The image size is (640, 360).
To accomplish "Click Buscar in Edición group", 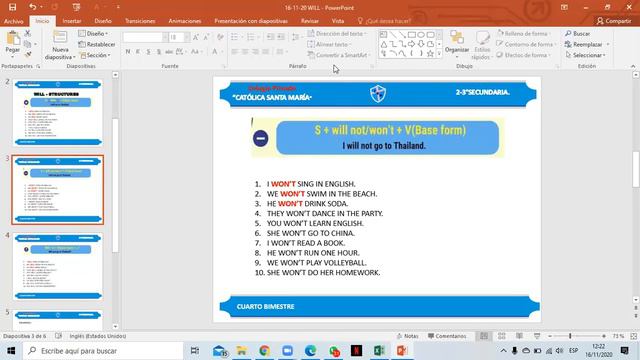I will (x=578, y=33).
